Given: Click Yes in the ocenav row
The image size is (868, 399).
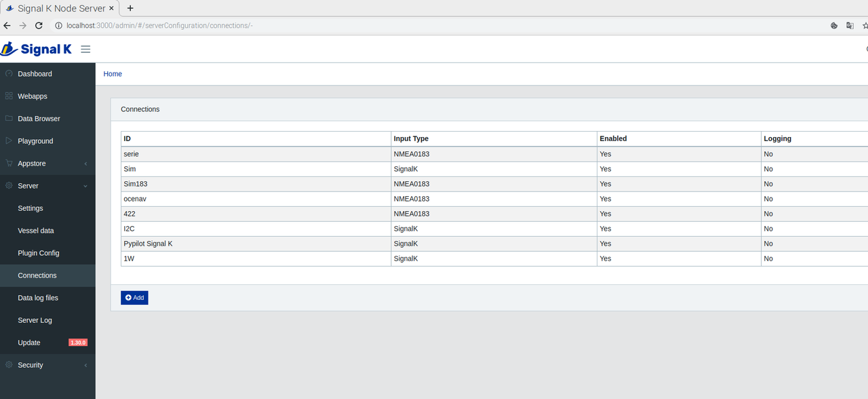Looking at the screenshot, I should [605, 199].
